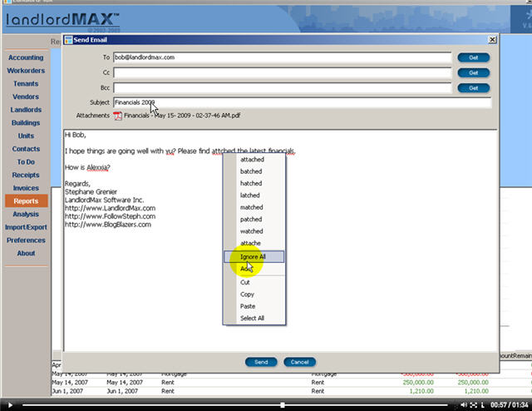Screen dimensions: 532x411
Task: Select highlighted Reports sidebar item
Action: pos(27,201)
